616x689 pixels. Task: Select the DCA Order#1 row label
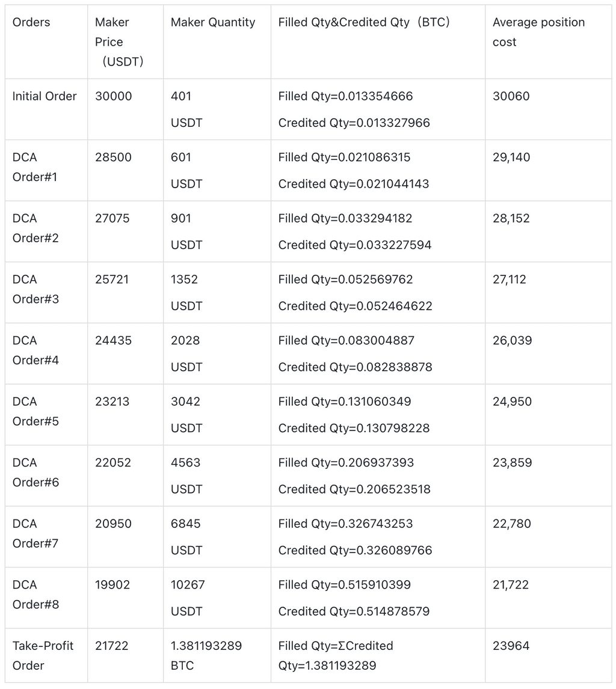tap(35, 167)
